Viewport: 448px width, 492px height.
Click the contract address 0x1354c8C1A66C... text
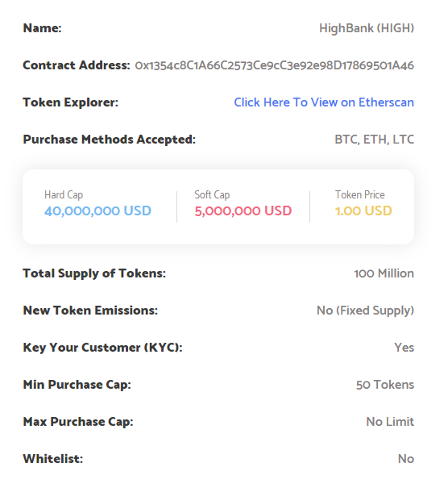tap(274, 65)
